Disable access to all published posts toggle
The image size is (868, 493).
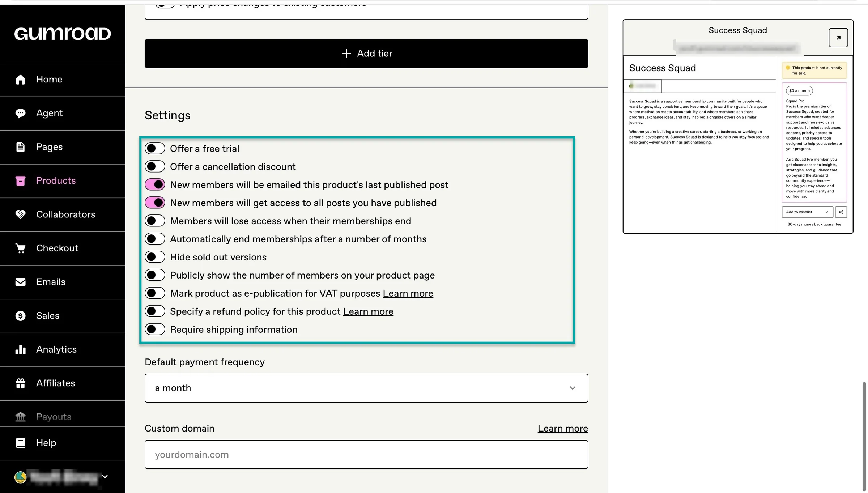point(155,203)
